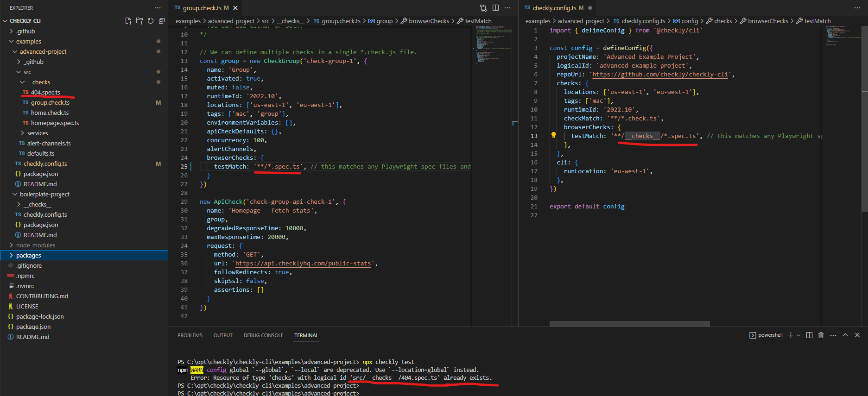Image resolution: width=868 pixels, height=396 pixels.
Task: Refresh the Explorer file tree
Action: (x=151, y=21)
